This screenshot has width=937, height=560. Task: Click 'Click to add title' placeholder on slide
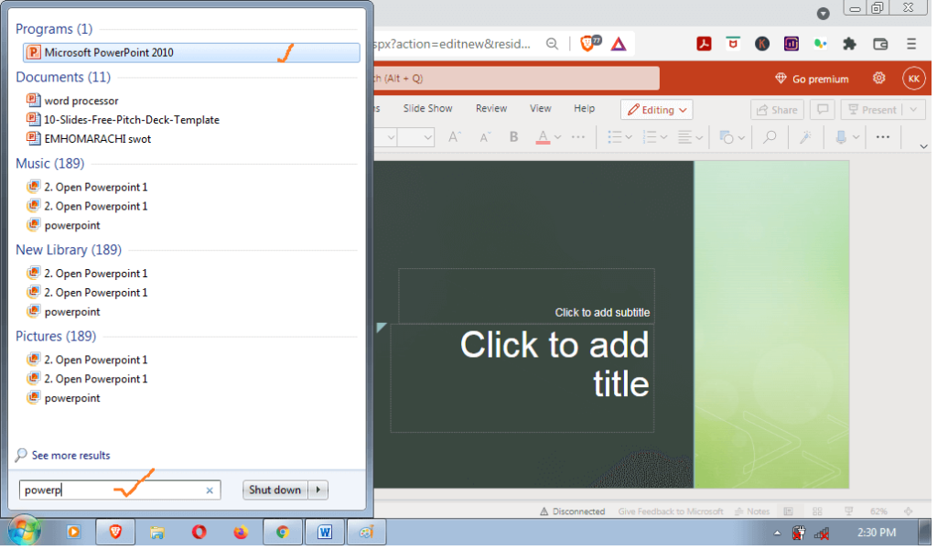[x=522, y=378]
